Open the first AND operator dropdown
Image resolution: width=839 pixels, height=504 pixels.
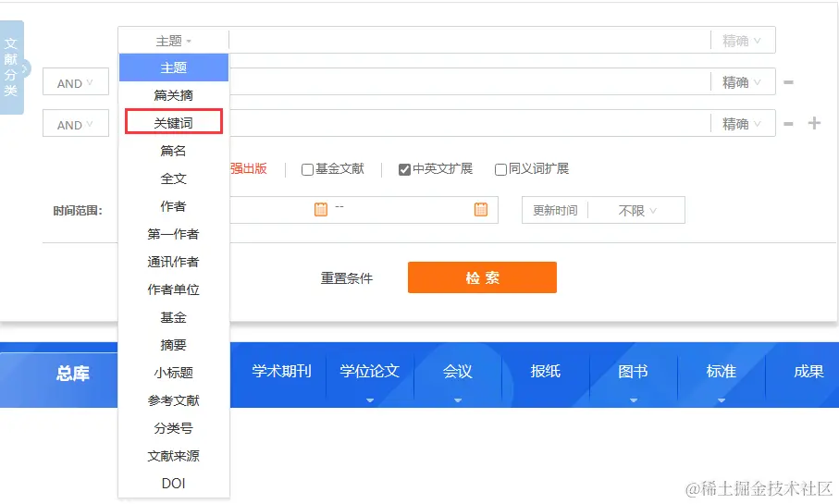click(x=76, y=82)
